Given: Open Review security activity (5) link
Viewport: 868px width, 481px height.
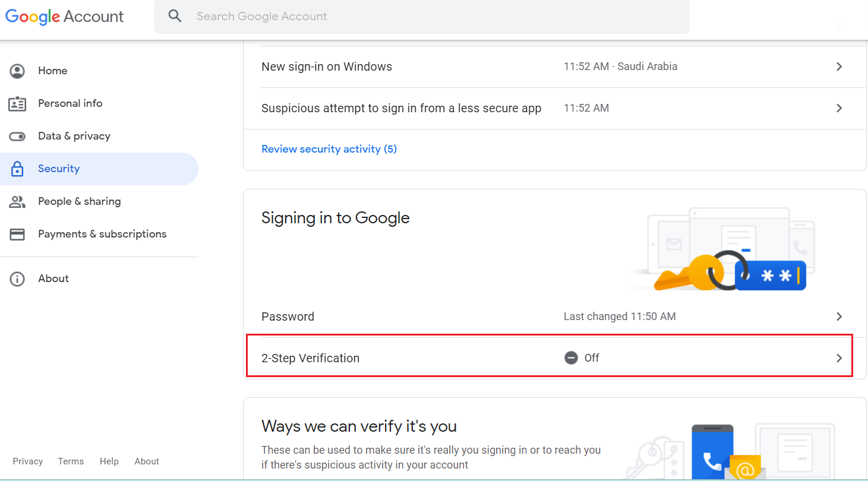Looking at the screenshot, I should tap(329, 149).
